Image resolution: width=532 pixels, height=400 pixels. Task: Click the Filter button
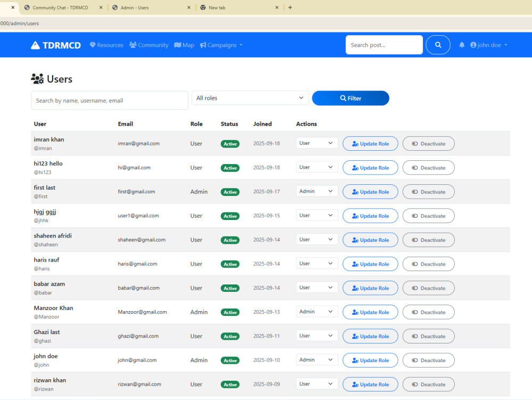point(351,98)
